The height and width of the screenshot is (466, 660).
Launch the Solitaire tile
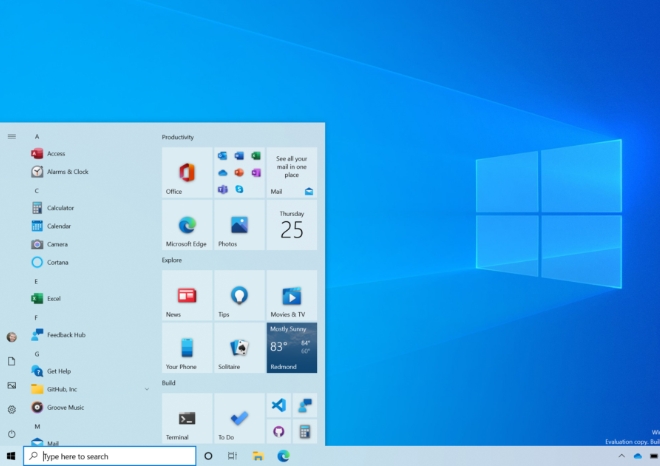point(239,348)
